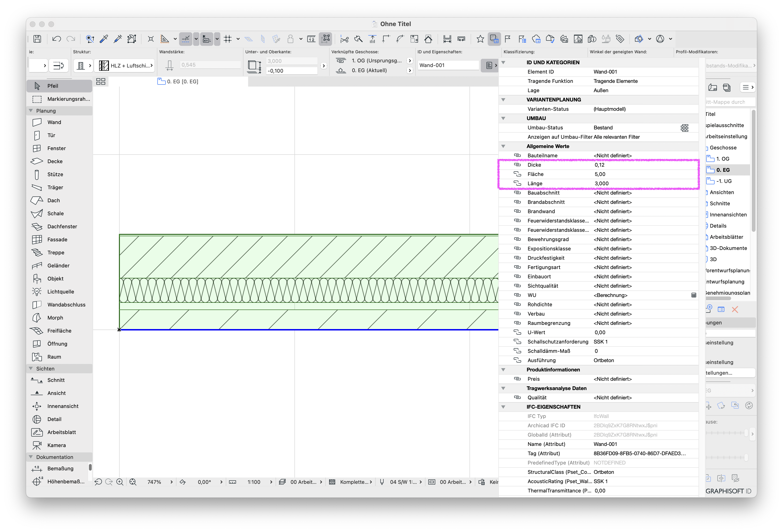This screenshot has height=532, width=783.
Task: Select the Fassade tool
Action: [59, 239]
